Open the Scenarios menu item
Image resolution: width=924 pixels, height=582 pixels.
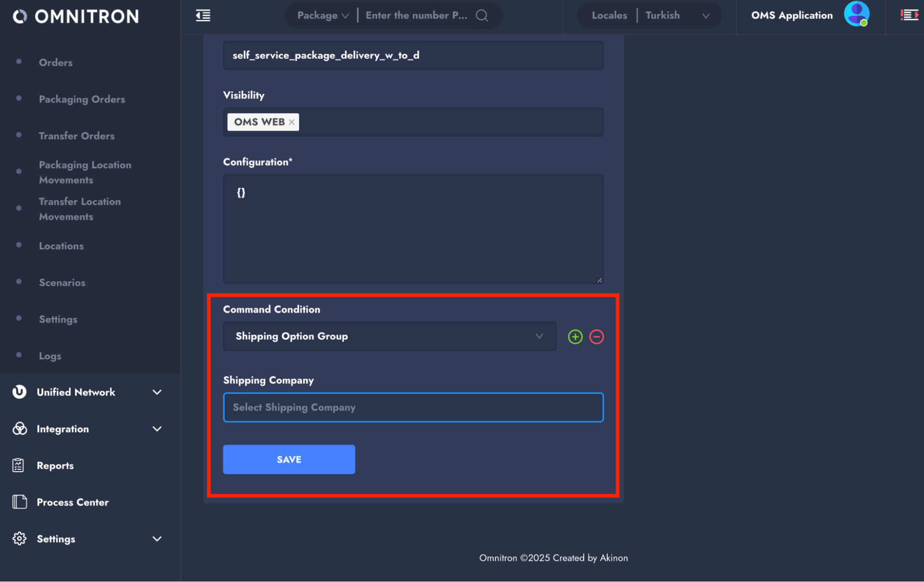(x=62, y=283)
